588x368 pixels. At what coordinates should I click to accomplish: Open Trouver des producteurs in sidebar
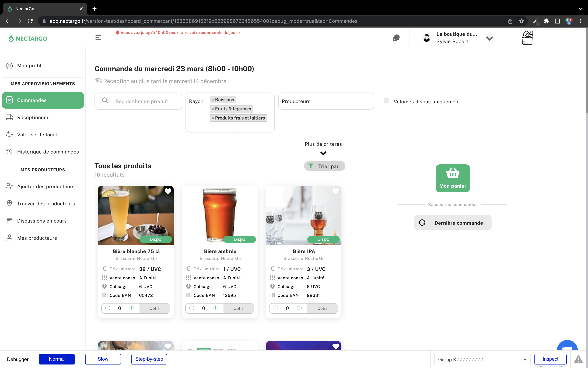[43, 204]
